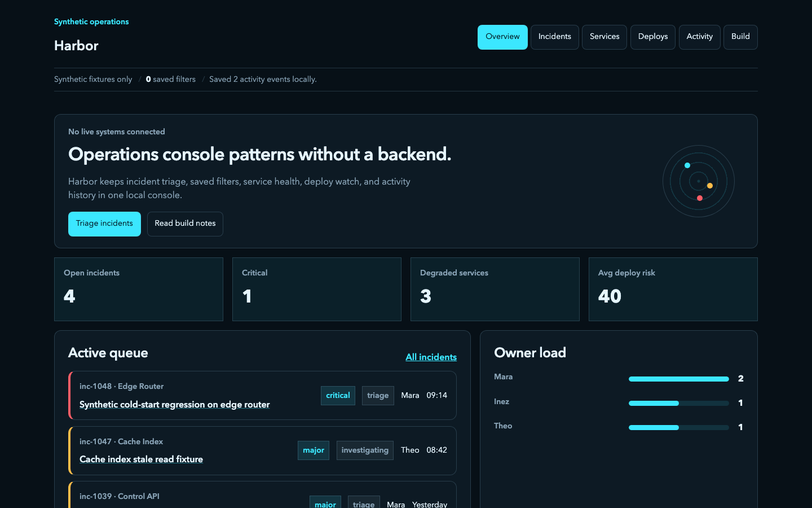
Task: Click the "Owner load" heading
Action: (530, 353)
